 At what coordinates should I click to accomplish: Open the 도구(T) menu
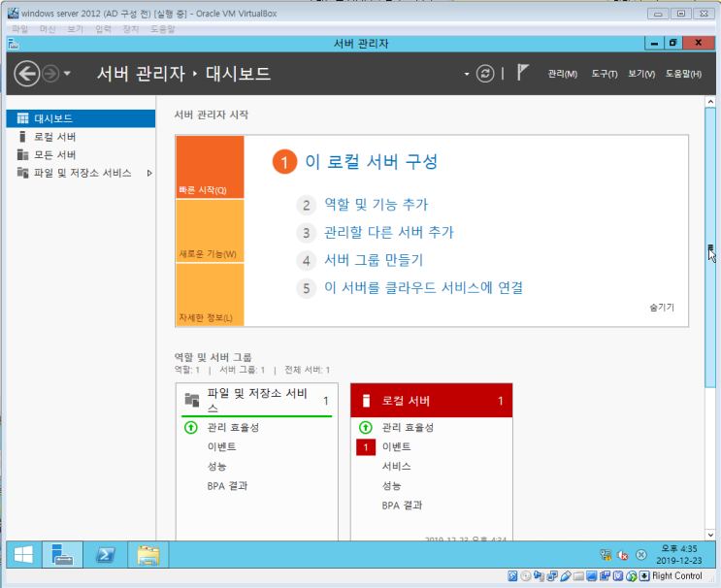click(x=605, y=74)
